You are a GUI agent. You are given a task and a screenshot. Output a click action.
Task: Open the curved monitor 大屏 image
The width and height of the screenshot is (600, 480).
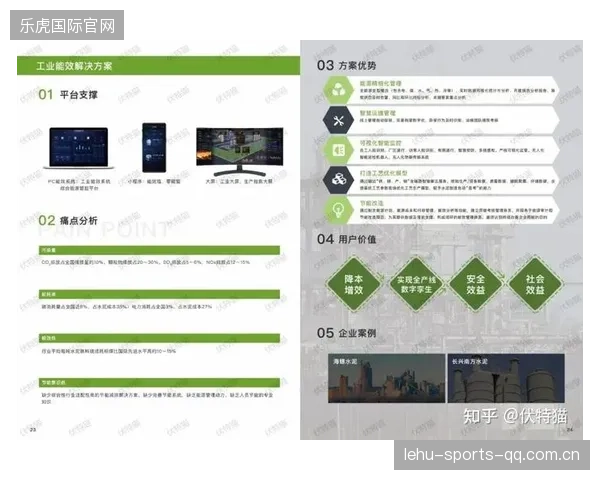coord(240,150)
